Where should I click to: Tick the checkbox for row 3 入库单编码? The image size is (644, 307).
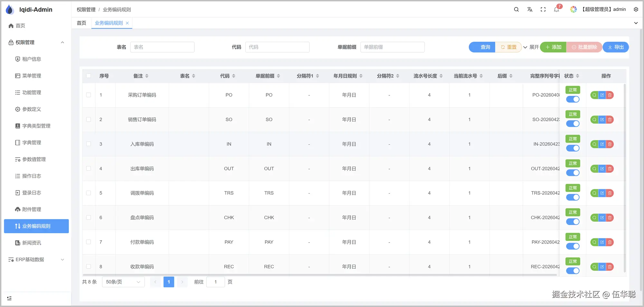(x=89, y=144)
